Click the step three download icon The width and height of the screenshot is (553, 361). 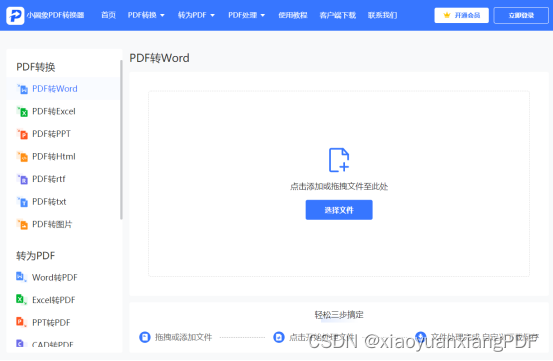tap(420, 337)
